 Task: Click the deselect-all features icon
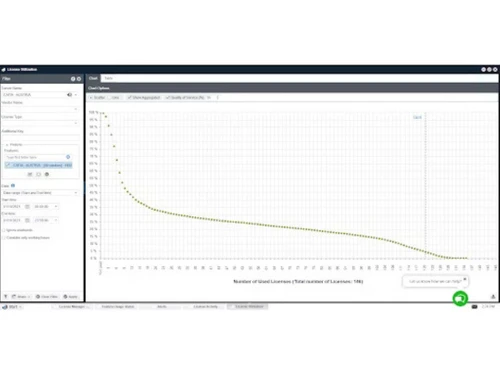coord(38,174)
